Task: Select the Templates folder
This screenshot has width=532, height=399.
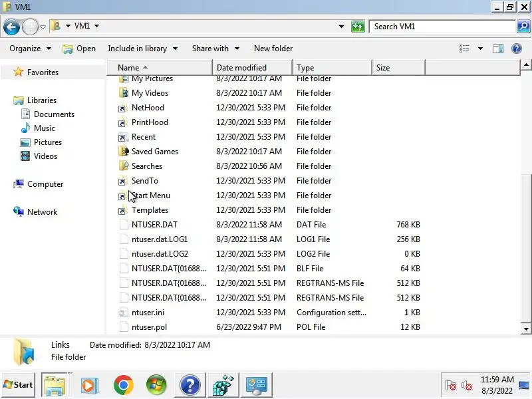Action: coord(150,210)
